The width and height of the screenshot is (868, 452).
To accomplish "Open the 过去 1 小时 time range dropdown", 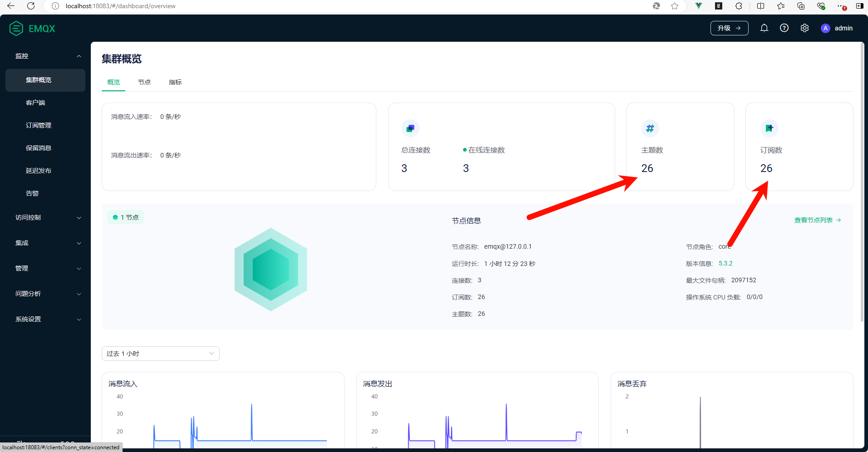I will pyautogui.click(x=161, y=354).
